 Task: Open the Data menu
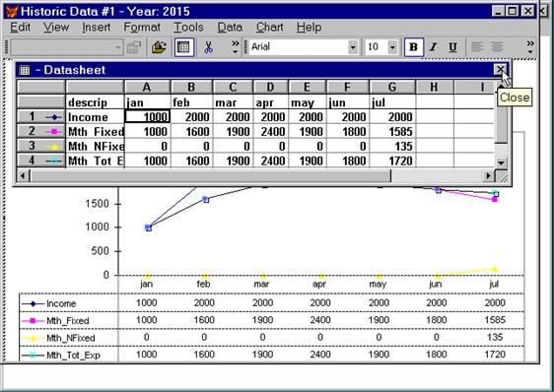tap(230, 28)
